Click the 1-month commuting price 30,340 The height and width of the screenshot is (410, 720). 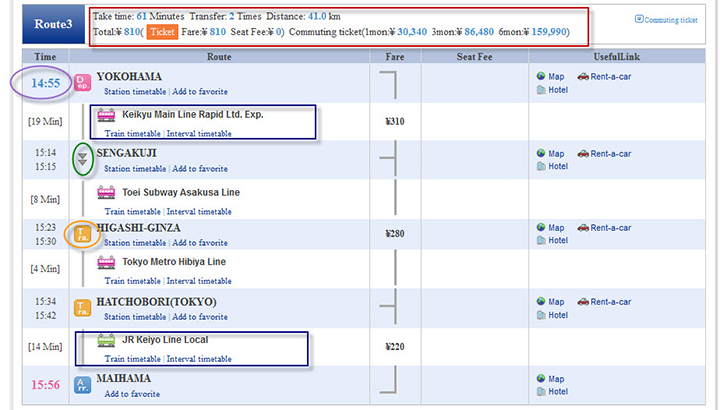pyautogui.click(x=412, y=32)
